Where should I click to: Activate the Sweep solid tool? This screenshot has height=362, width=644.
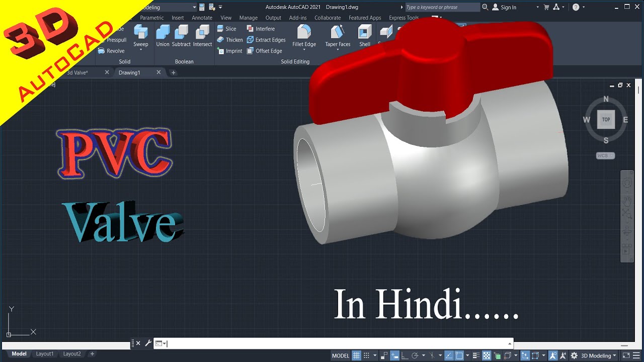point(140,35)
